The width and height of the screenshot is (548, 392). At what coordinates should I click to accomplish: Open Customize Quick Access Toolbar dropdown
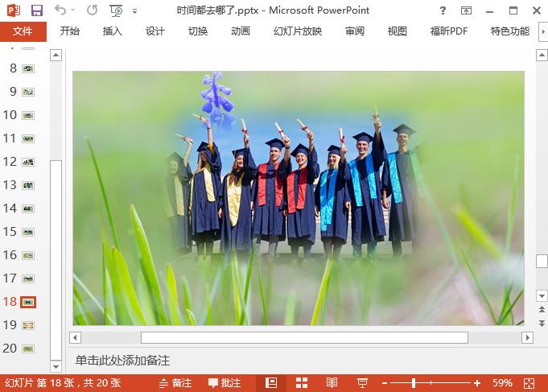tap(134, 11)
